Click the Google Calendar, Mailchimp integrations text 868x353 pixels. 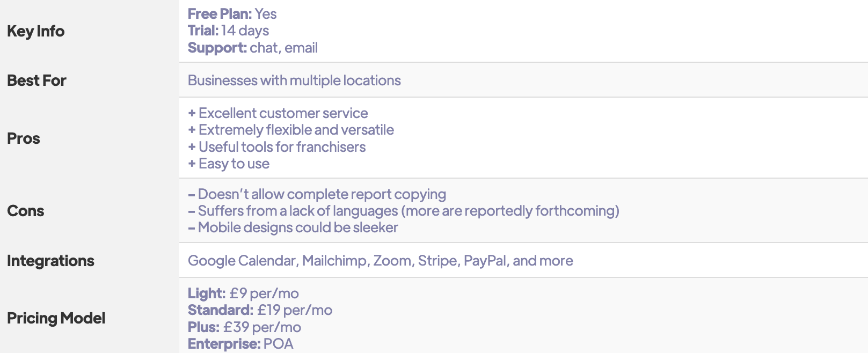click(x=381, y=261)
